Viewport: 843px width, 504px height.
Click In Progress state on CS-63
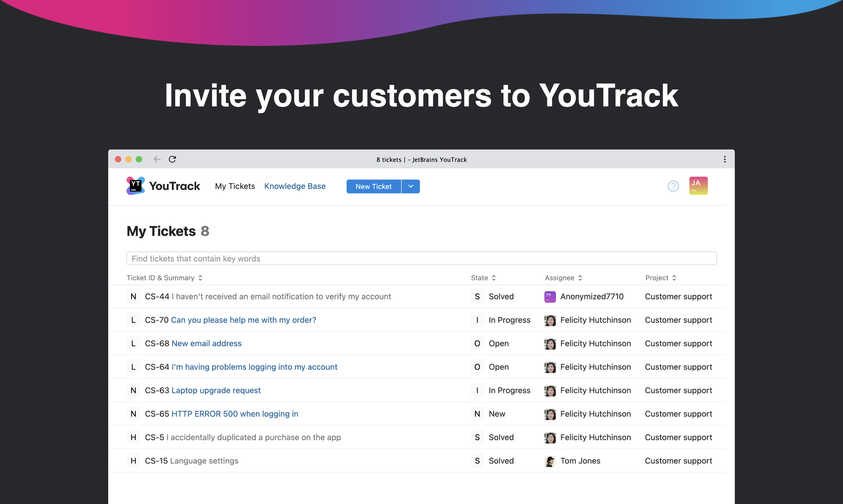click(509, 390)
